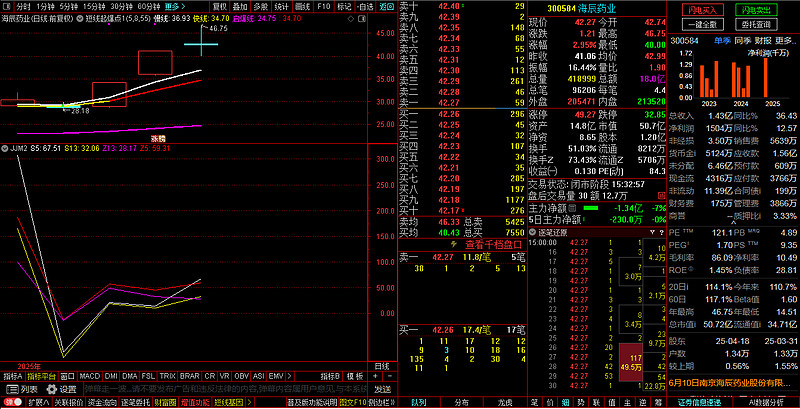Click 标记 mark button
Viewport: 800px width, 409px height.
click(344, 7)
